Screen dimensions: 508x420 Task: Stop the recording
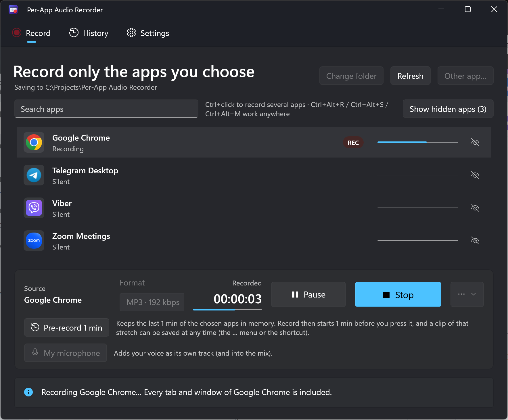[398, 294]
